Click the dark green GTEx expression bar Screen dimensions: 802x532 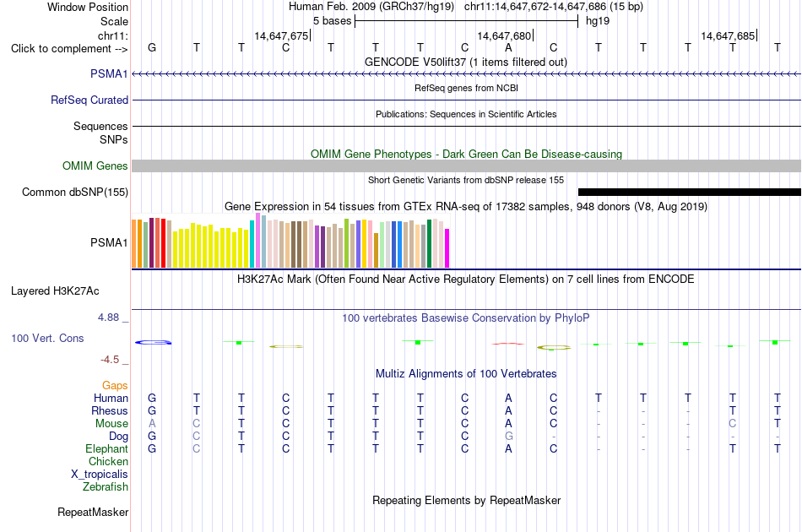pyautogui.click(x=429, y=243)
